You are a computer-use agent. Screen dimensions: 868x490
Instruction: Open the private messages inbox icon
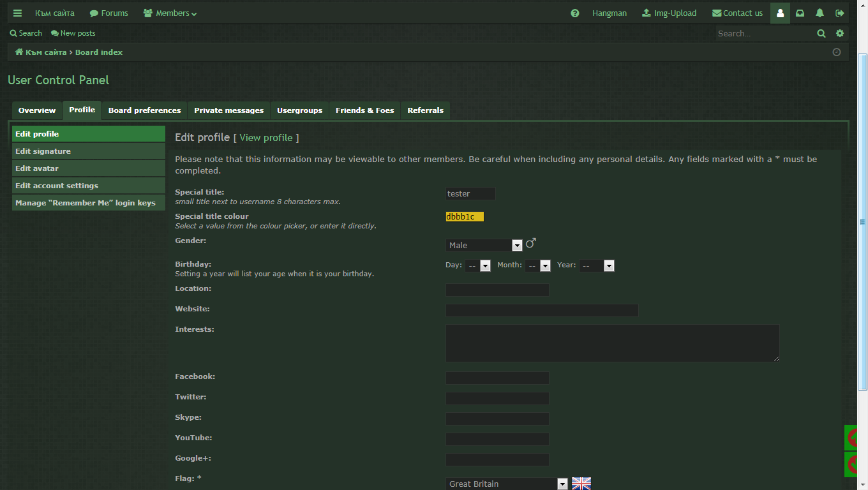(800, 13)
